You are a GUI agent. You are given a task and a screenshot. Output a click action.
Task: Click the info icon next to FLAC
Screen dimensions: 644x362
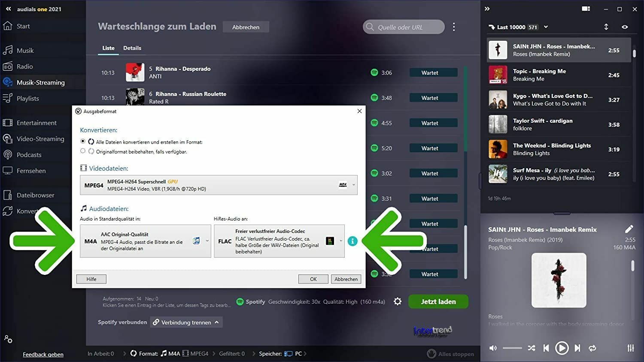(352, 241)
